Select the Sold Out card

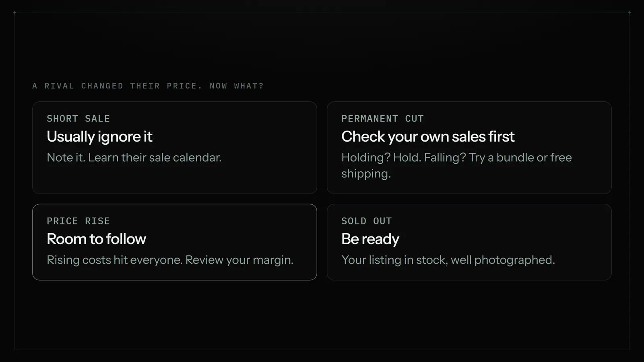point(469,242)
